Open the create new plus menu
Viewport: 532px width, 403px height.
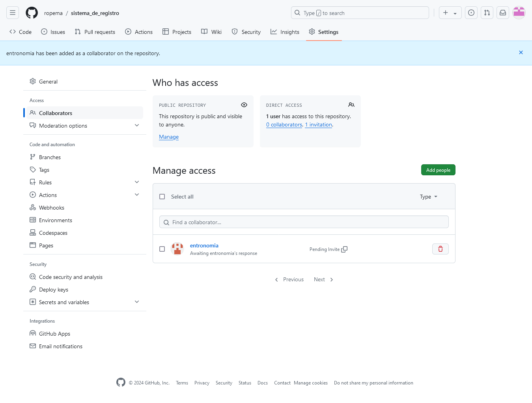[x=450, y=13]
